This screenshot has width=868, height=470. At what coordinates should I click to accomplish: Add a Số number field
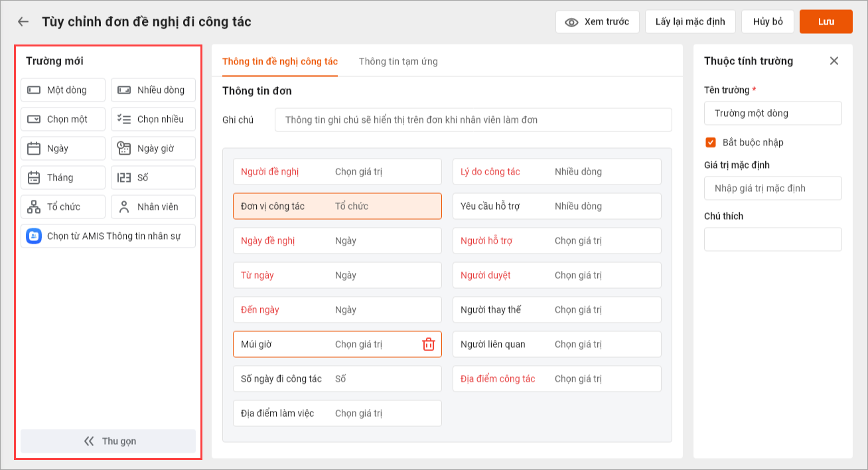click(x=153, y=178)
